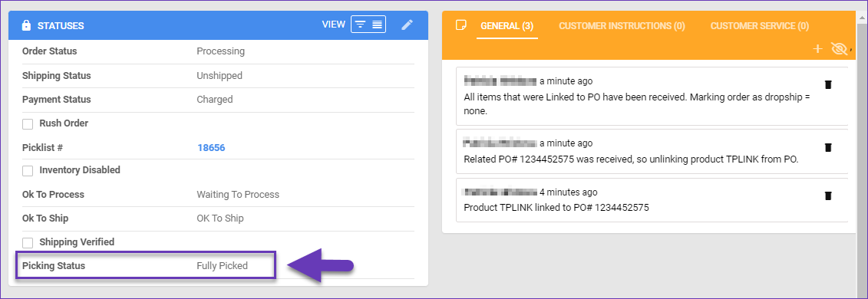This screenshot has height=299, width=868.
Task: Click the 'OK To Ship' value
Action: [219, 219]
